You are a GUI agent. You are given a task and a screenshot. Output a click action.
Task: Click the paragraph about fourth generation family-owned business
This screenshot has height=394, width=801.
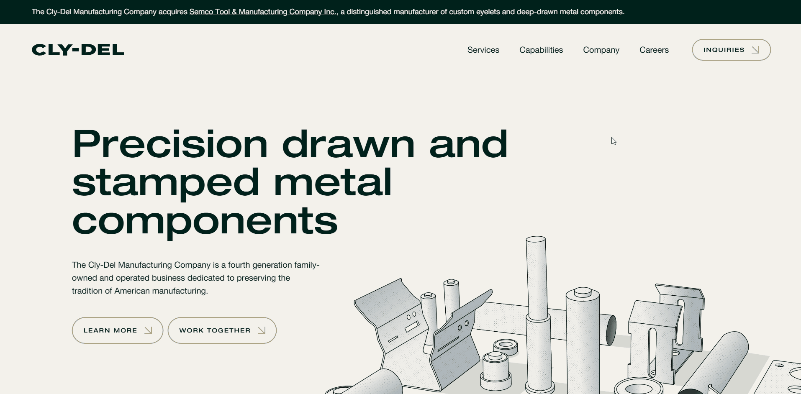point(195,278)
